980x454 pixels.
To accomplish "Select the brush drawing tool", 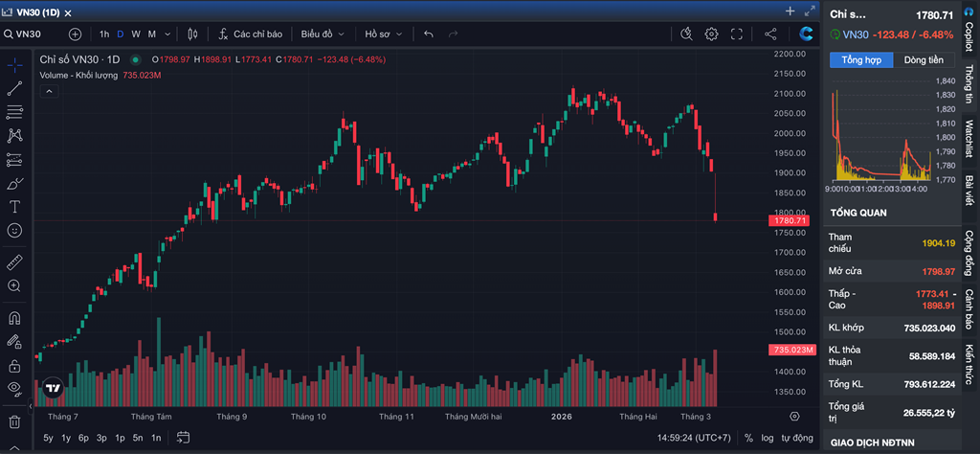I will pos(14,183).
